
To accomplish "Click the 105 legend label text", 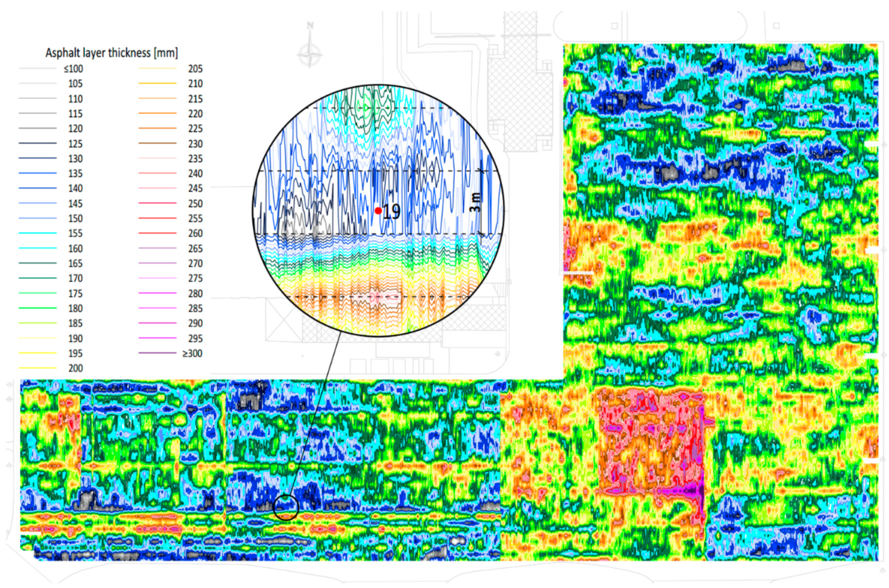I will pyautogui.click(x=75, y=84).
